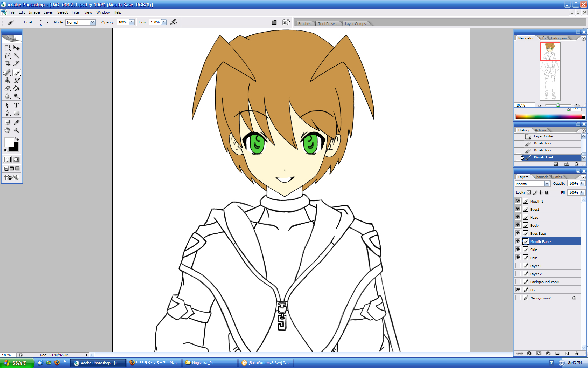This screenshot has width=588, height=368.
Task: Open the brush Mode dropdown
Action: (92, 22)
